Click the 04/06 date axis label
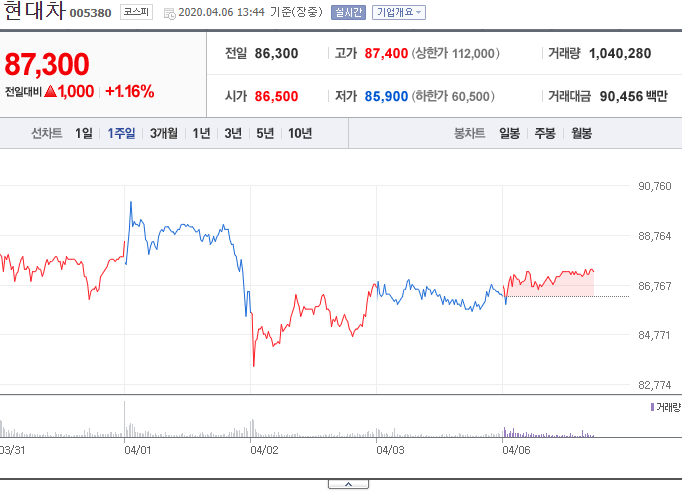 click(516, 450)
